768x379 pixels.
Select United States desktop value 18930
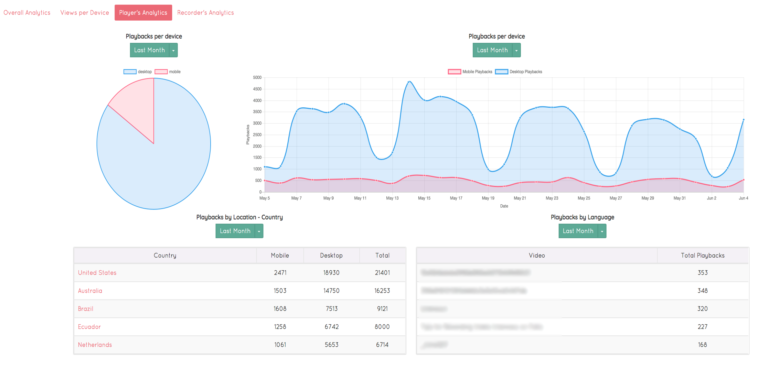332,273
